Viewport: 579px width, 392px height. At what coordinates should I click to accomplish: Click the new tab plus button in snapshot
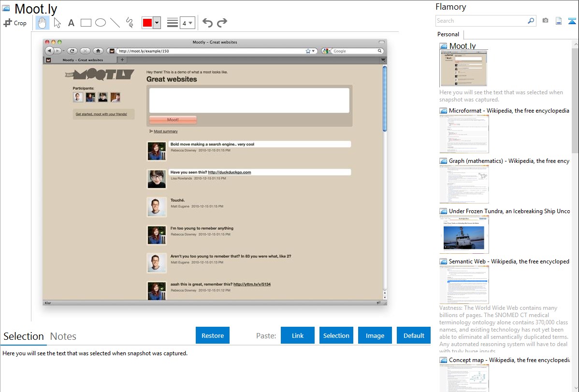[122, 59]
